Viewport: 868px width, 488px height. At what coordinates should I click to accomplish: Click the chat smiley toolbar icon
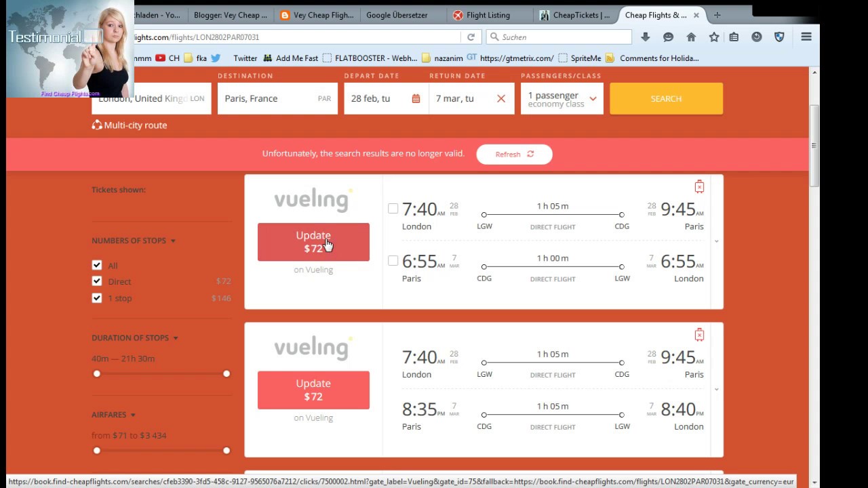point(668,37)
